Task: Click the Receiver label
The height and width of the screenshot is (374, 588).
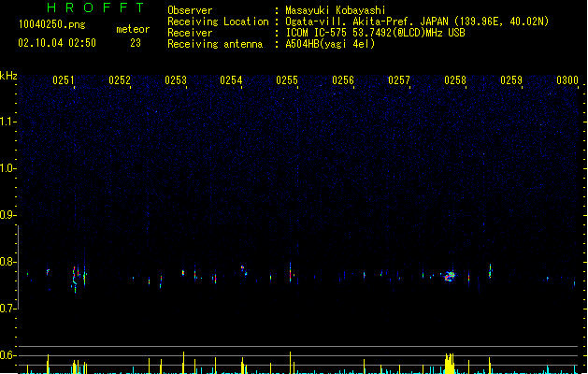Action: pyautogui.click(x=190, y=33)
